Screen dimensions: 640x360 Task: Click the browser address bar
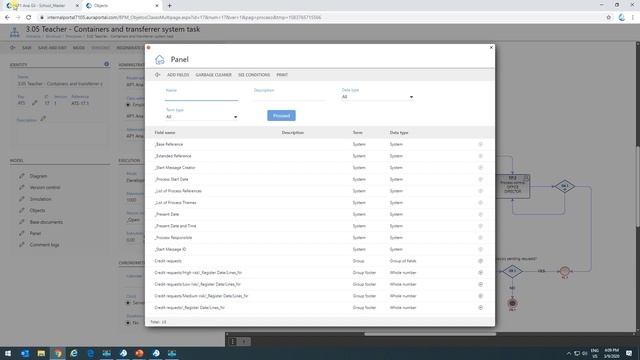pyautogui.click(x=318, y=18)
